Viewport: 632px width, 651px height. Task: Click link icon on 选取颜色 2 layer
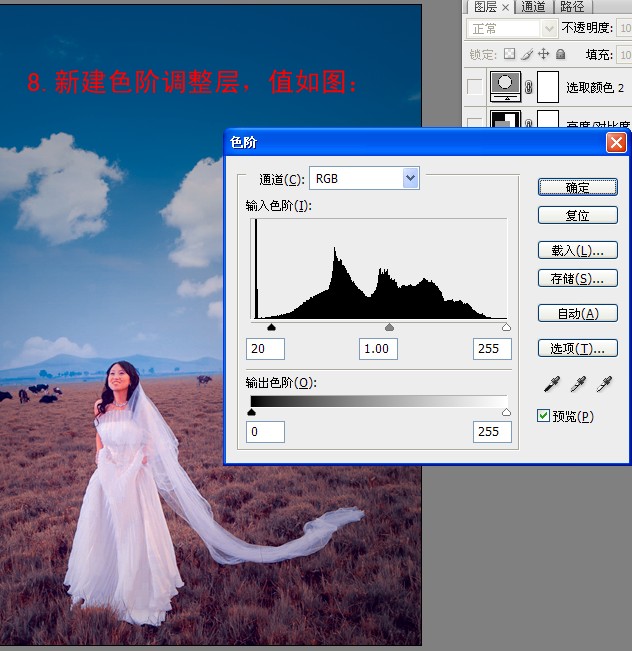click(x=529, y=87)
